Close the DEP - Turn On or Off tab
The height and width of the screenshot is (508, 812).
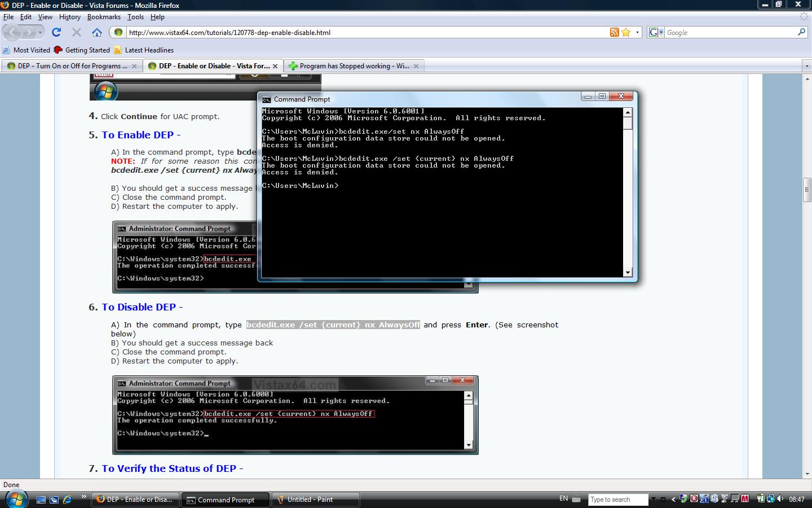[x=134, y=66]
